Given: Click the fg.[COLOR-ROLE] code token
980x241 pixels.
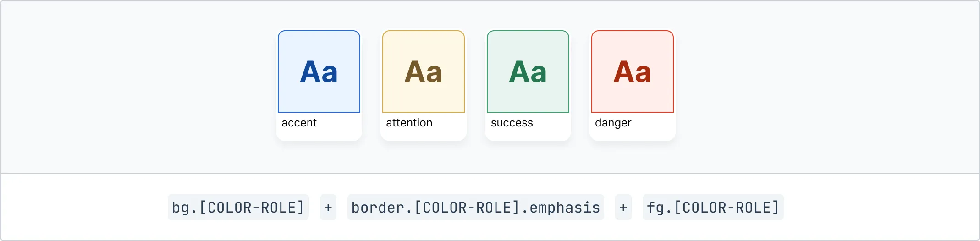Looking at the screenshot, I should (713, 208).
